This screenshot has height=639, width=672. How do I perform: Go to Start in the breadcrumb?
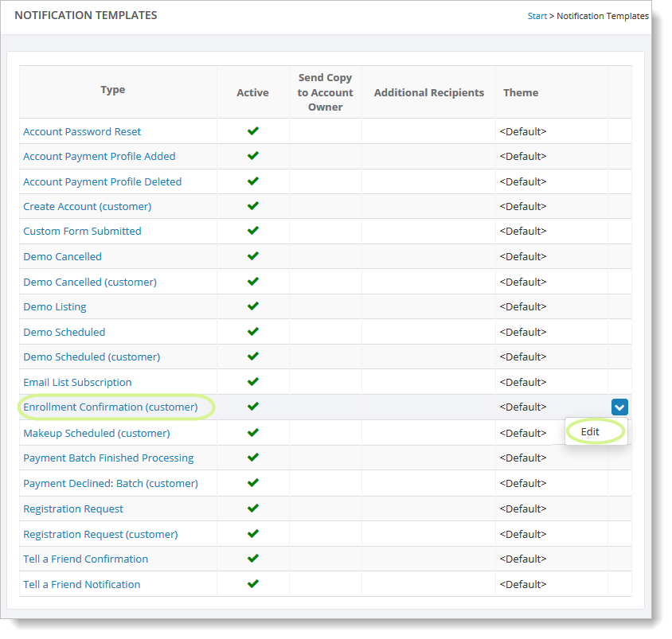pyautogui.click(x=537, y=16)
